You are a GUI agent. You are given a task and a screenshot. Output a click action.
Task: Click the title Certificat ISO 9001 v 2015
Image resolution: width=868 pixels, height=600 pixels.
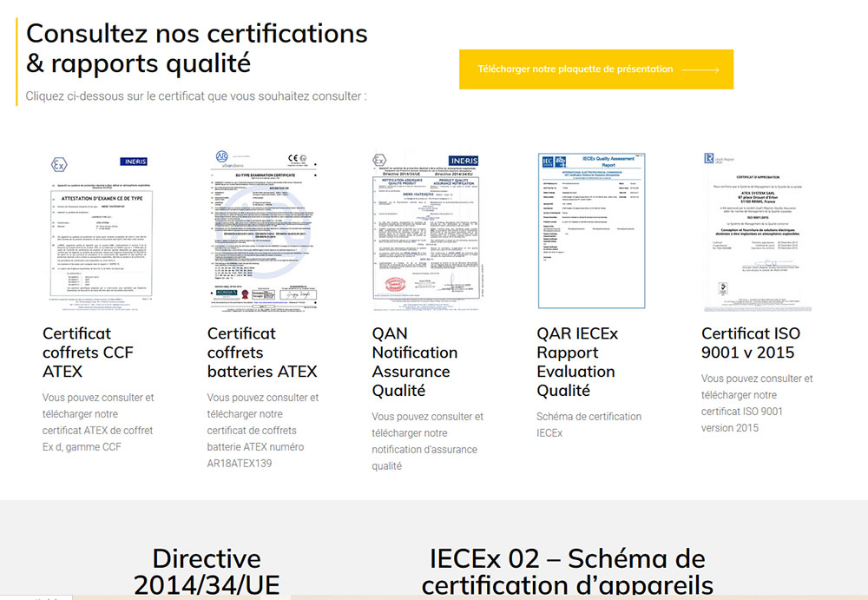pos(751,343)
